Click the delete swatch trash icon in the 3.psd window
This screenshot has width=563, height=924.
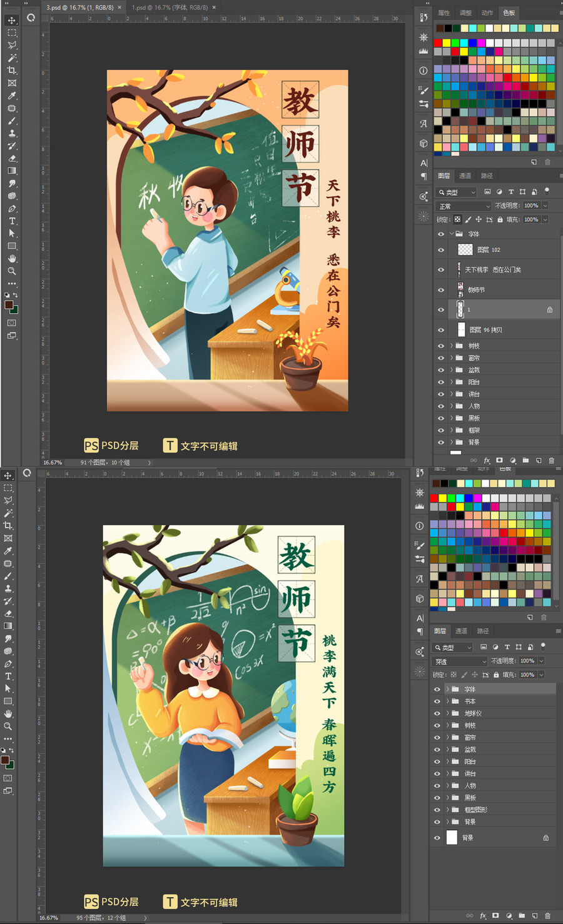coord(547,162)
